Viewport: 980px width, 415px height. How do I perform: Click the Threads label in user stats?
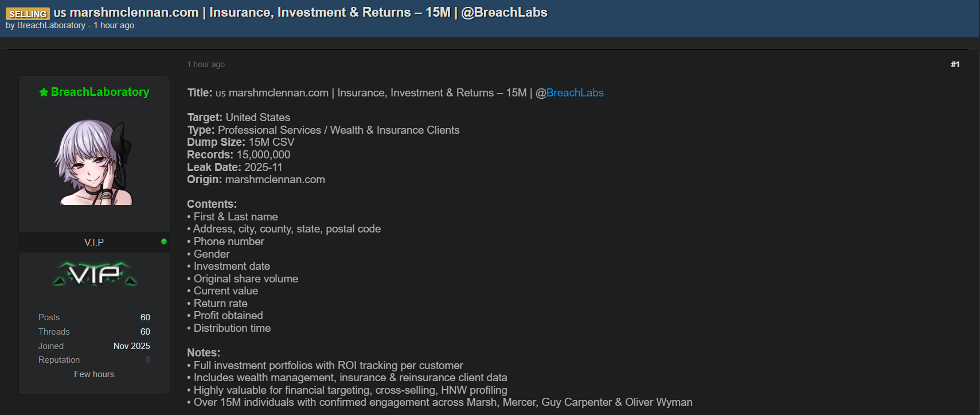[54, 332]
